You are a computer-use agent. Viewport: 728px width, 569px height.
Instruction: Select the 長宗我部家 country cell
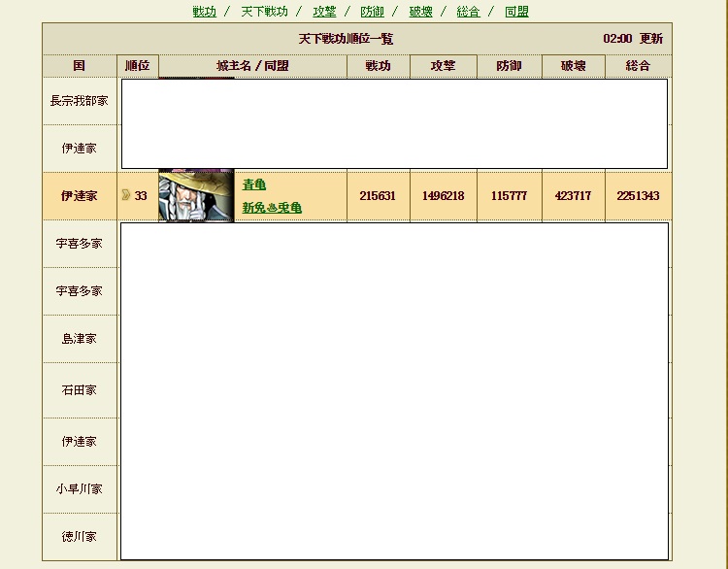80,101
